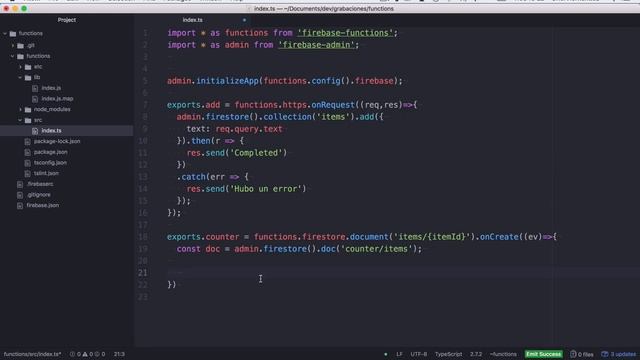640x360 pixels.
Task: Click the index.js file icon
Action: (x=35, y=88)
